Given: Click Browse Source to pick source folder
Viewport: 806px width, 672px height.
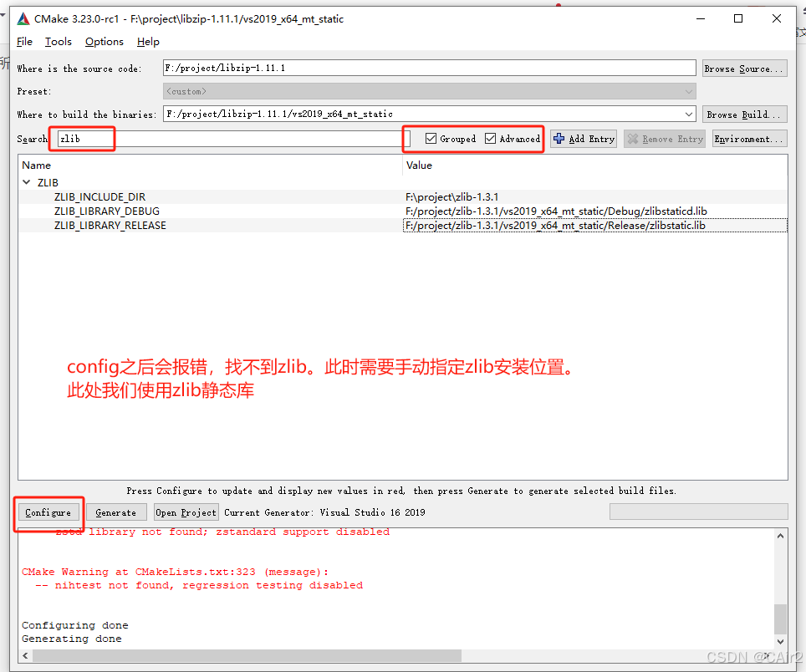Looking at the screenshot, I should point(744,68).
